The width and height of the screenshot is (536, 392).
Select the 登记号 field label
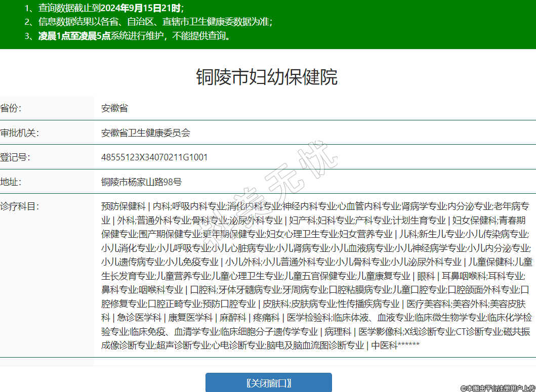click(x=15, y=157)
